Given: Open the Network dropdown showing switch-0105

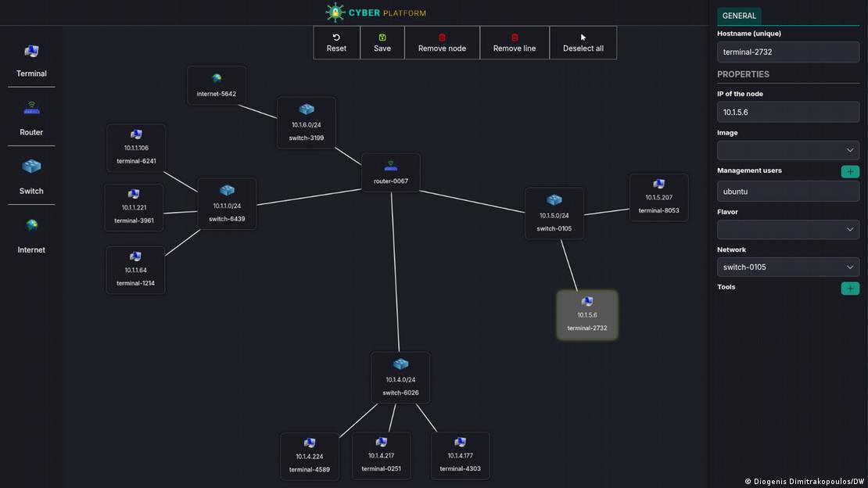Looking at the screenshot, I should click(x=787, y=267).
